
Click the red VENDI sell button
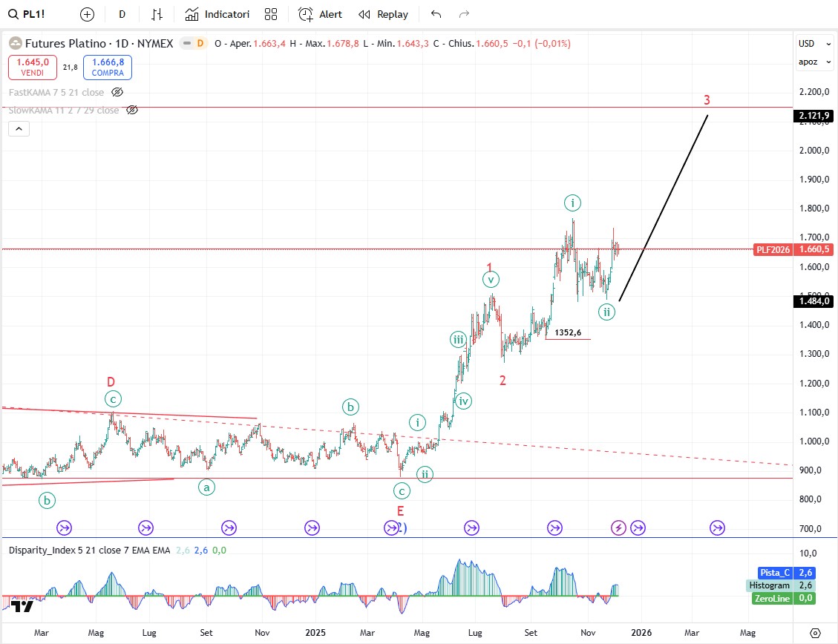click(x=33, y=68)
